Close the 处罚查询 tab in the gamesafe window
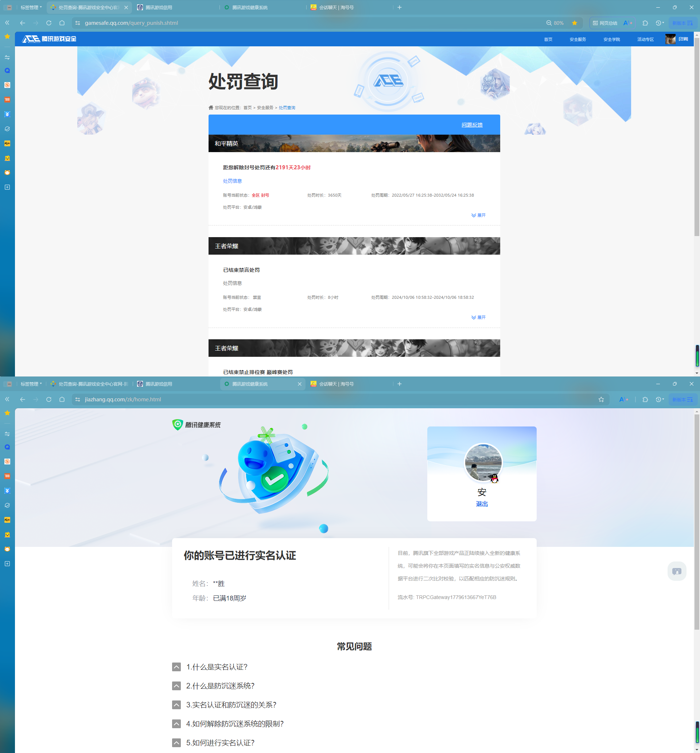This screenshot has height=753, width=700. 126,7
